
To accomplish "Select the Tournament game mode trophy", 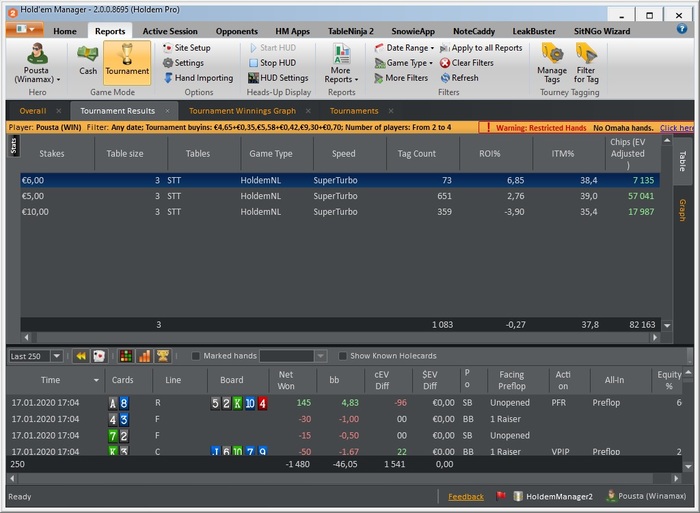I will point(127,63).
